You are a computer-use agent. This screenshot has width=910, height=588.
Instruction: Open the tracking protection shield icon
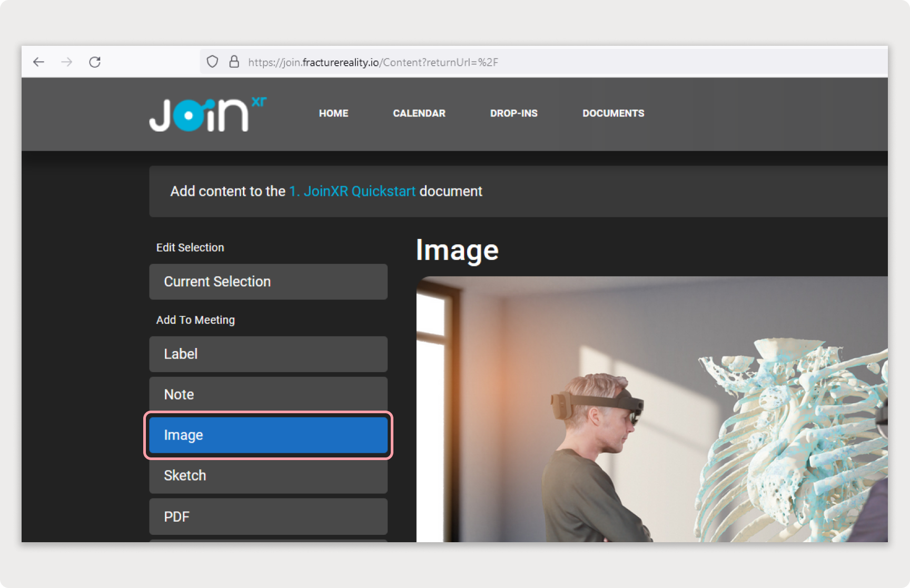pos(212,62)
